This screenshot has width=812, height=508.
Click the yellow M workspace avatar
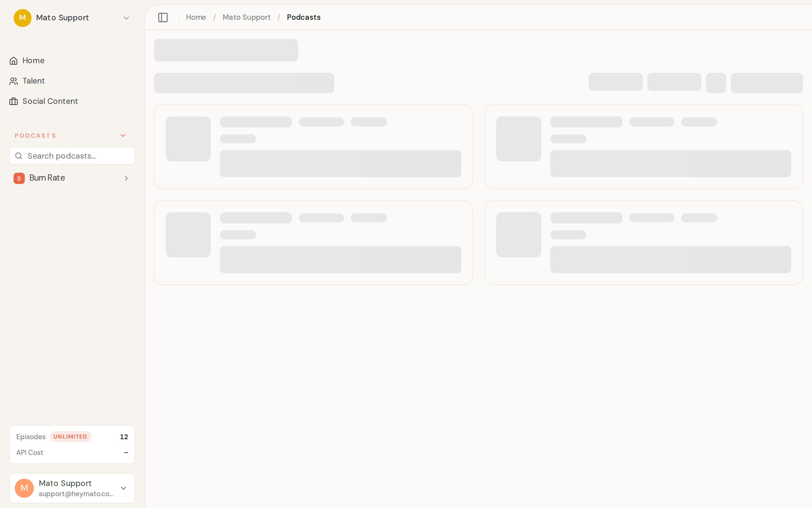(23, 18)
